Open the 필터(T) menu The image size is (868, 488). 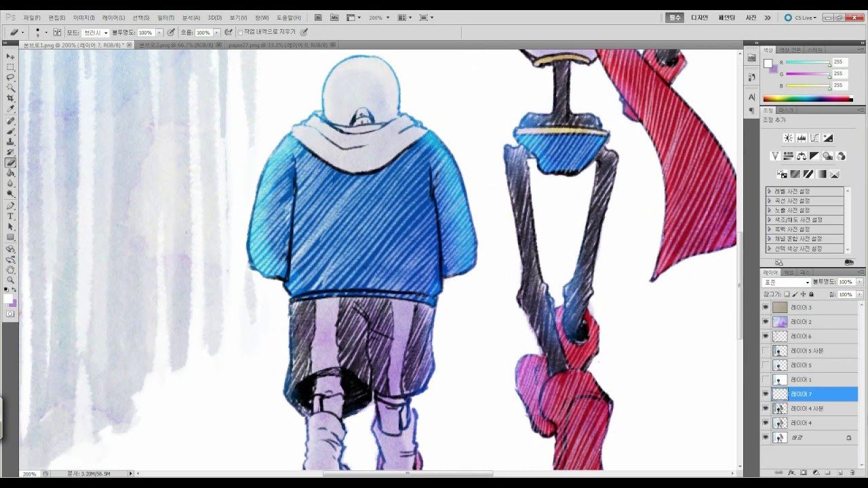[x=165, y=18]
